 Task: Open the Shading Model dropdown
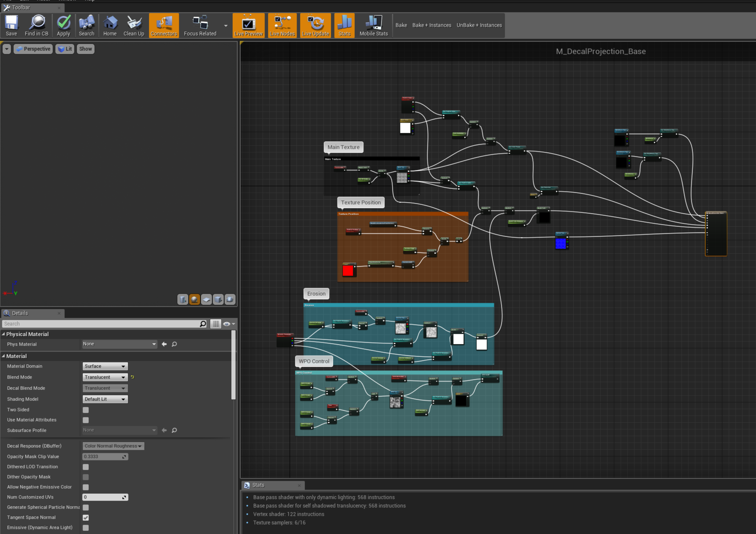tap(105, 399)
